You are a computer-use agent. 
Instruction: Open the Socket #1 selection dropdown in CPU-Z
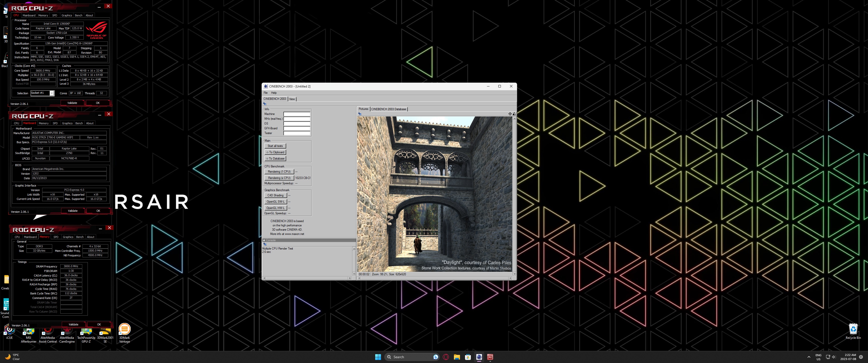52,93
